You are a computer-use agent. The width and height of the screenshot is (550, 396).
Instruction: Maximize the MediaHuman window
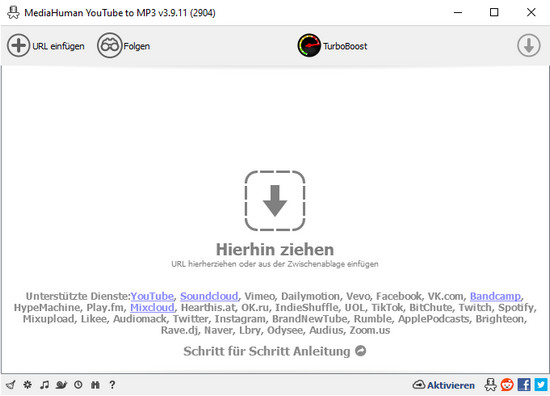[494, 12]
